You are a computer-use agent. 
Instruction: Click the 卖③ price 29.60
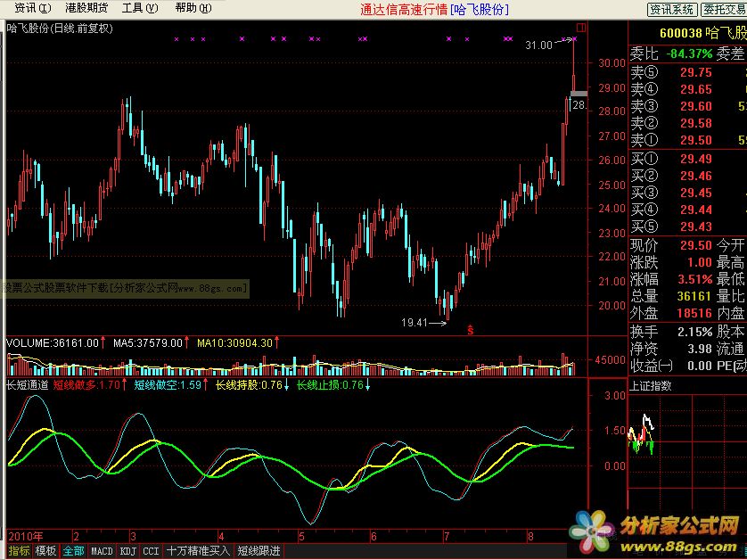click(x=695, y=106)
